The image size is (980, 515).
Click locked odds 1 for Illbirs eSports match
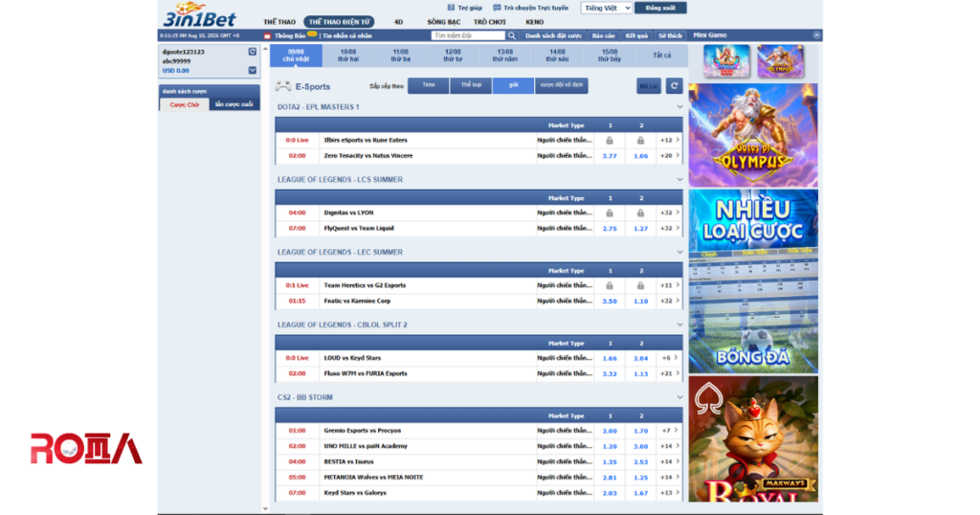tap(610, 141)
